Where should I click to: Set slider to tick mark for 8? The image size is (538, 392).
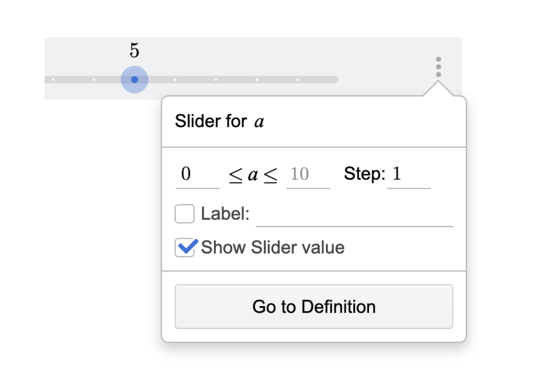click(257, 79)
